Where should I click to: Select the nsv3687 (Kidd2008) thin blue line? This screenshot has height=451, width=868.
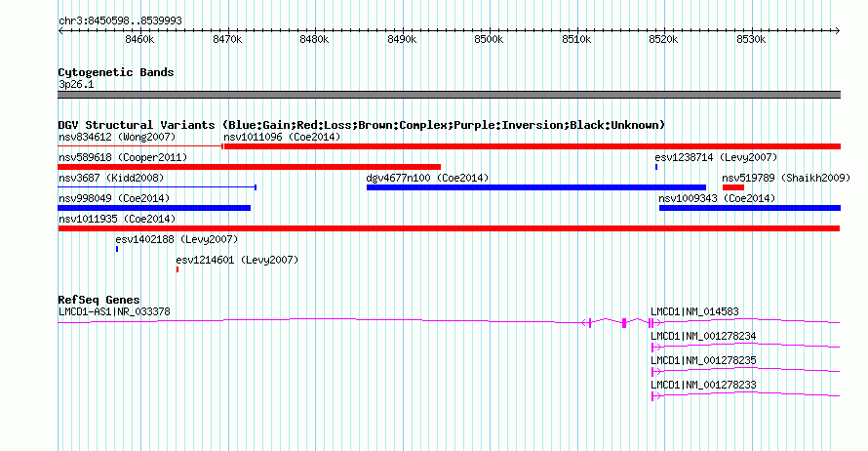tap(157, 187)
